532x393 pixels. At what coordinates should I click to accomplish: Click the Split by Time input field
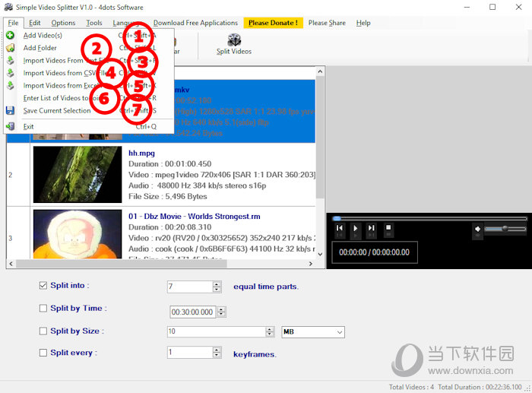[193, 312]
